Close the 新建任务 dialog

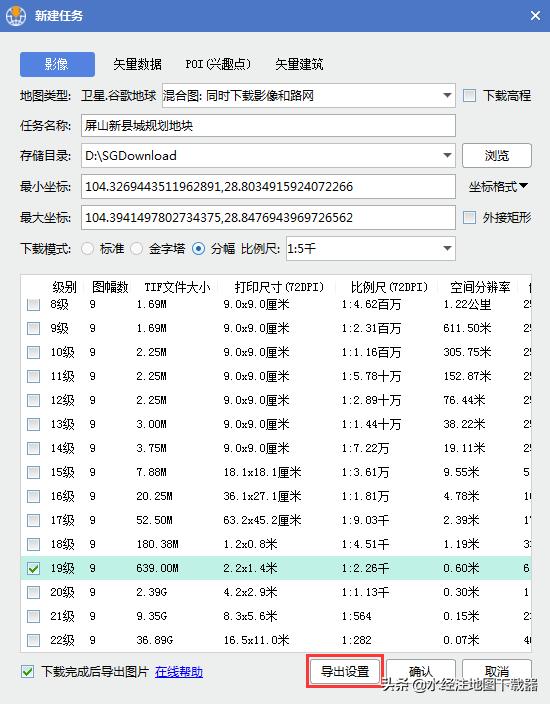tap(535, 16)
